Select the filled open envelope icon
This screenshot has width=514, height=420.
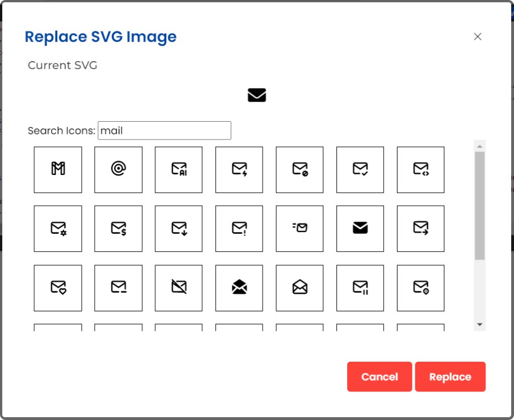coord(239,288)
